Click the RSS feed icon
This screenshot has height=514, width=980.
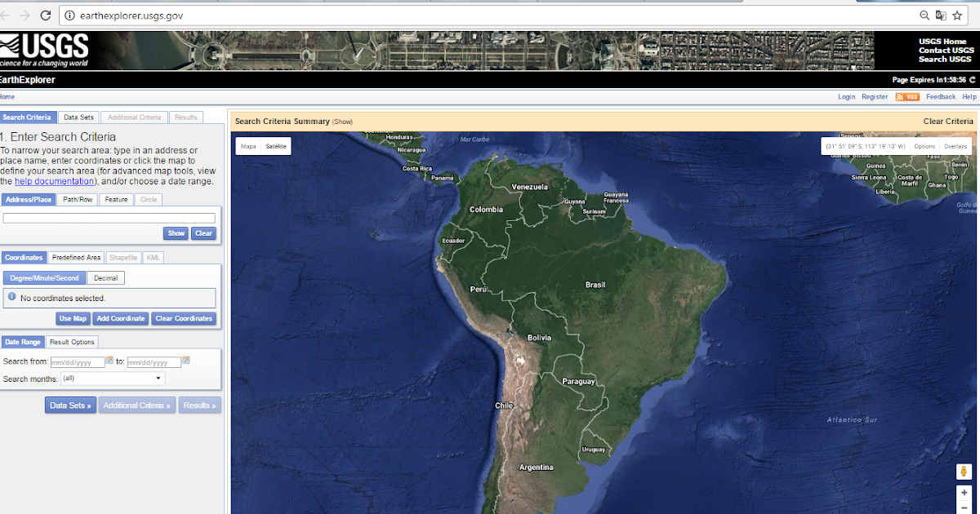coord(906,96)
